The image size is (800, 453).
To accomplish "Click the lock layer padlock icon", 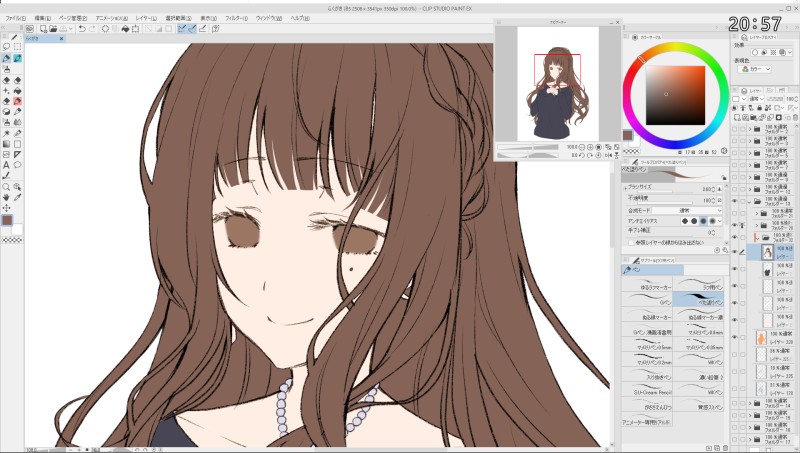I will [760, 108].
